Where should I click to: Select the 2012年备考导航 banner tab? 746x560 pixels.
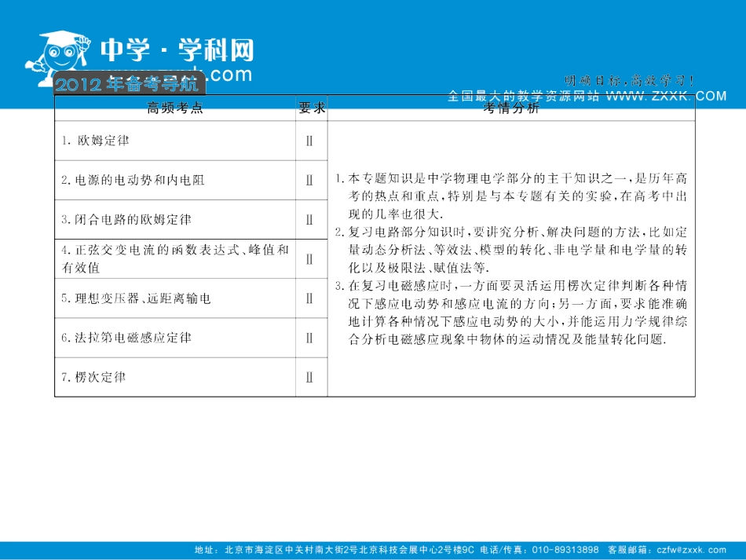[x=130, y=83]
